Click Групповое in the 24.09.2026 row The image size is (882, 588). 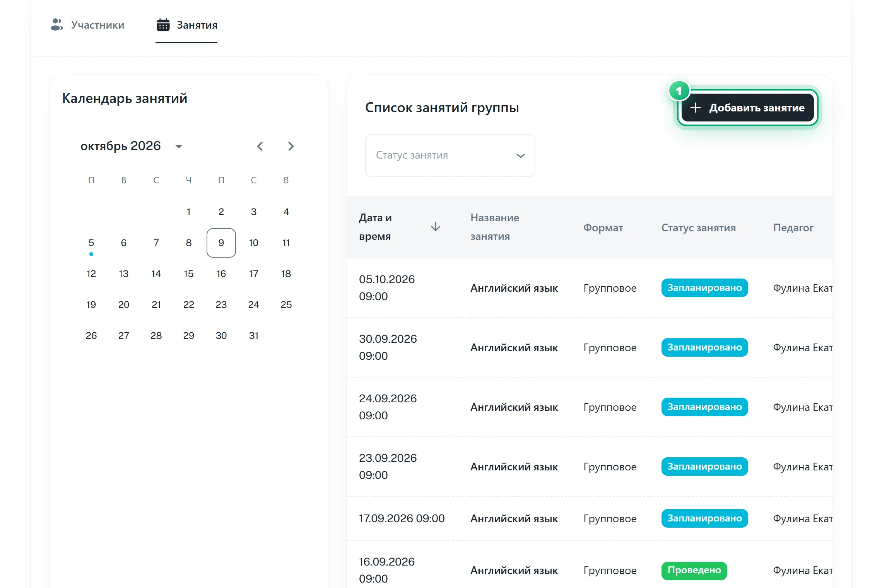point(610,407)
